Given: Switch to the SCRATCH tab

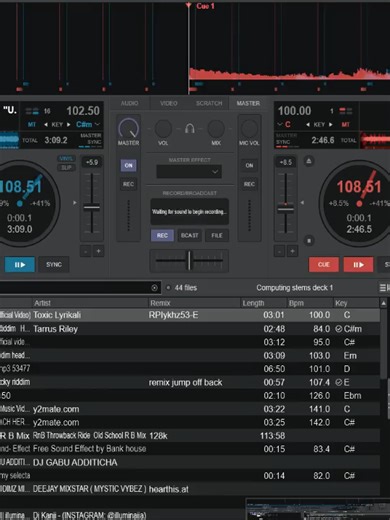Looking at the screenshot, I should [x=209, y=103].
